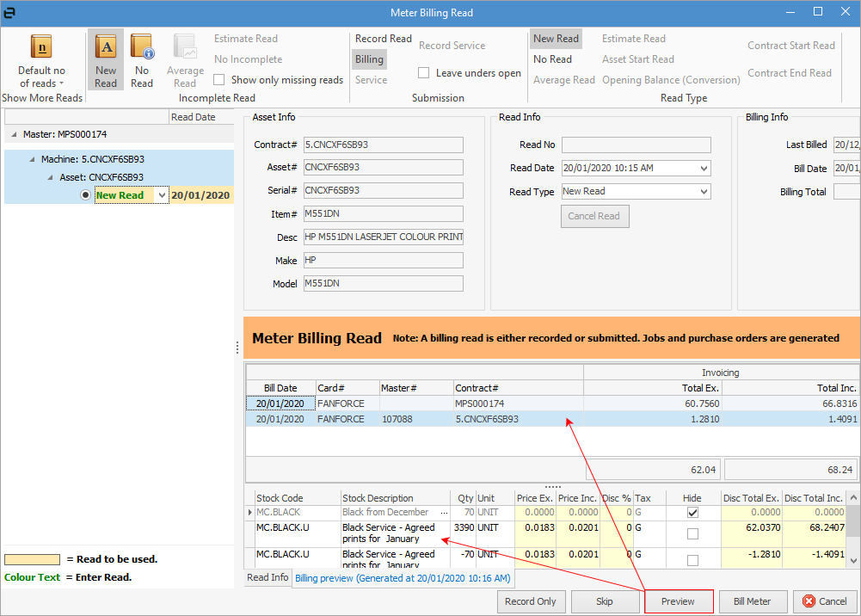Select the New Read radio button in tree
Screen dimensions: 861x616
coord(85,195)
